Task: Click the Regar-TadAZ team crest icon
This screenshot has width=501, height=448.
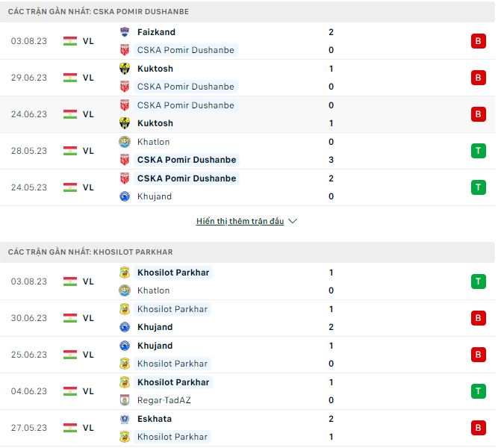Action: [x=125, y=400]
